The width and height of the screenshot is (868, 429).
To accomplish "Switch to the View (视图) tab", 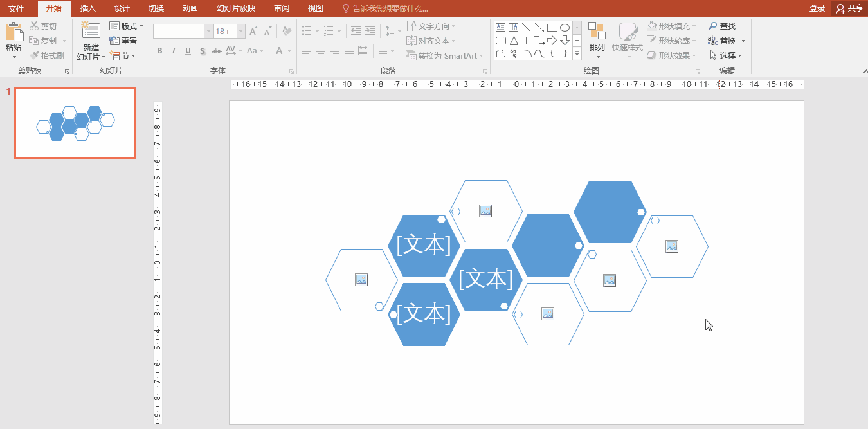I will click(x=315, y=8).
